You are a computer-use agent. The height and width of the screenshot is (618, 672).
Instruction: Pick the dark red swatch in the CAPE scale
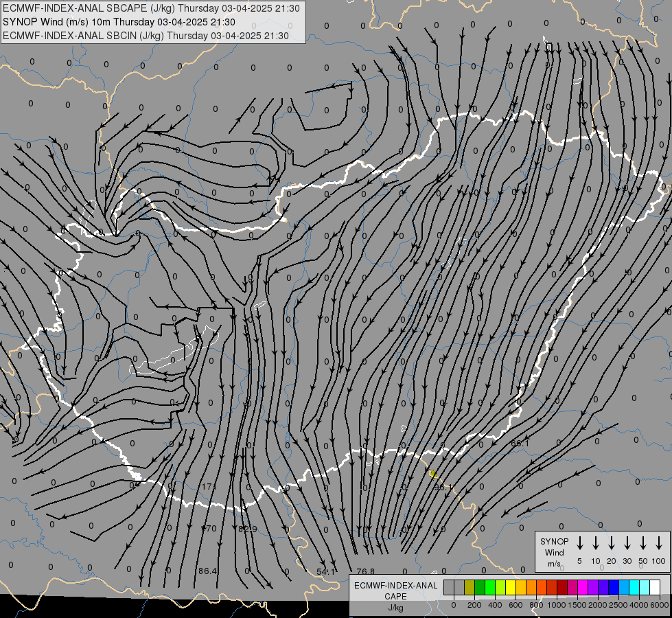click(562, 587)
